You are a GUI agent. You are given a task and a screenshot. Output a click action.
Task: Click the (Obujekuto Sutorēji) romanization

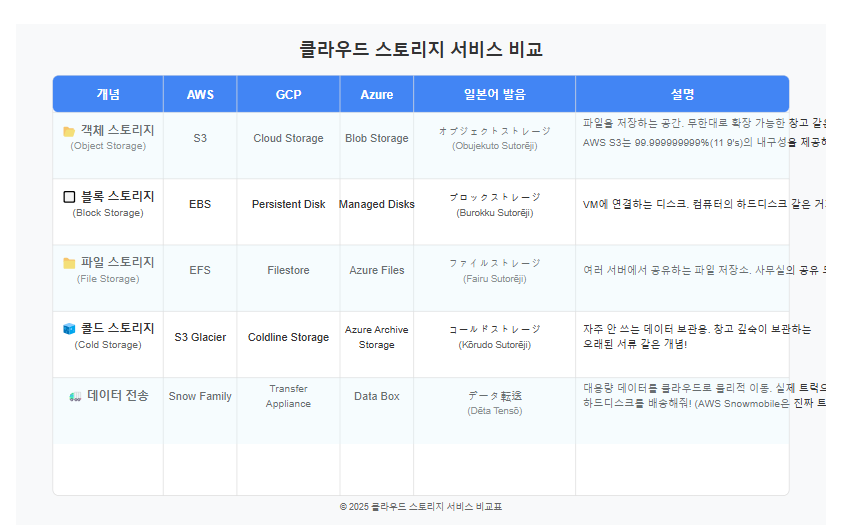coord(495,146)
